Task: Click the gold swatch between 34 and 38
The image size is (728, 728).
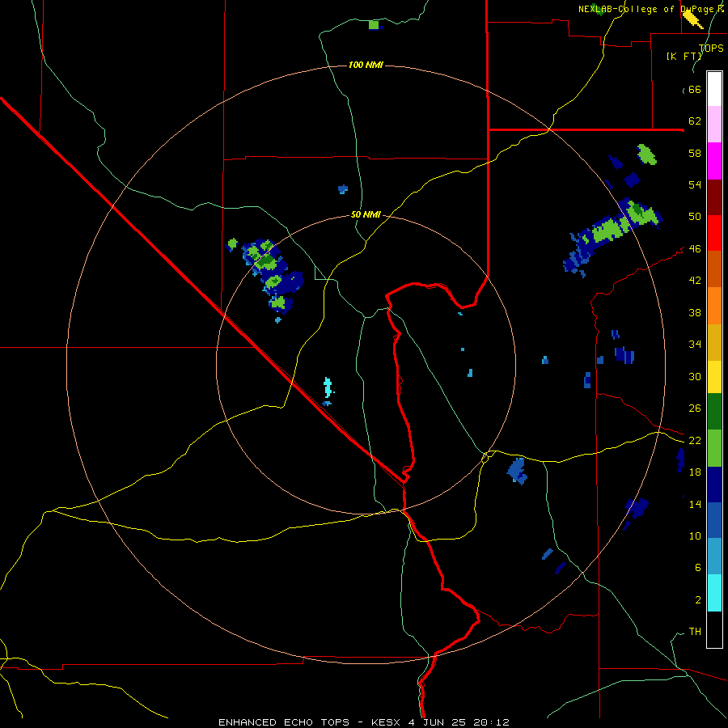Action: point(714,342)
